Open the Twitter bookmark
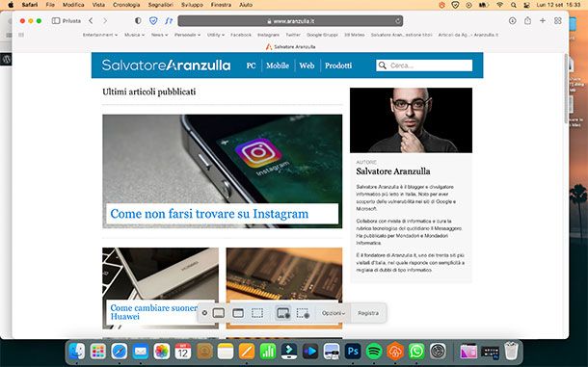Screen dimensions: 588x367 (293, 35)
